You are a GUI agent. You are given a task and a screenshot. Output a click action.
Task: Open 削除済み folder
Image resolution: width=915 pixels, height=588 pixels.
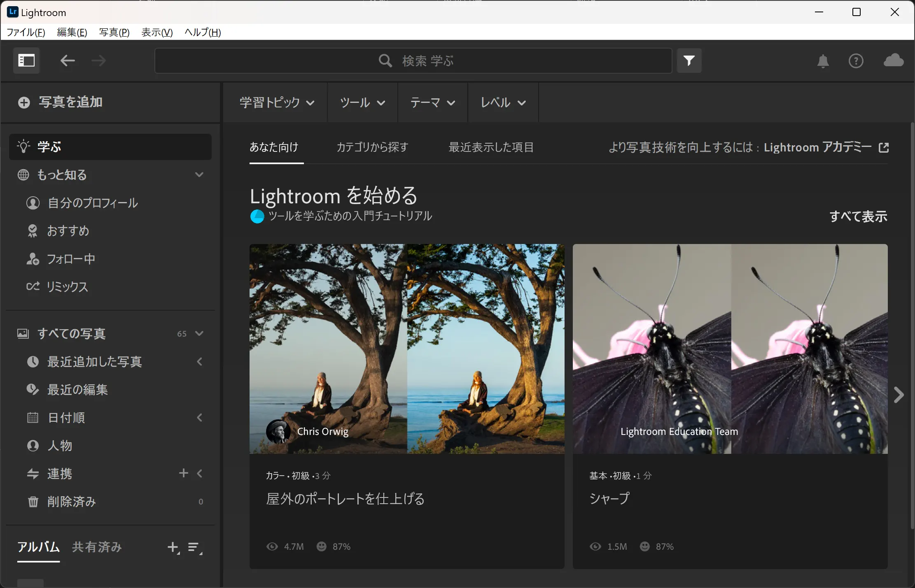click(61, 501)
